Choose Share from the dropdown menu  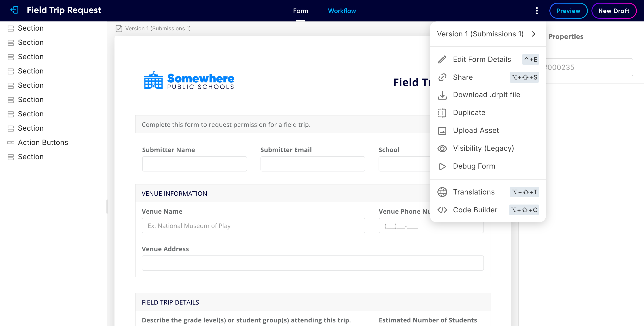(x=487, y=77)
